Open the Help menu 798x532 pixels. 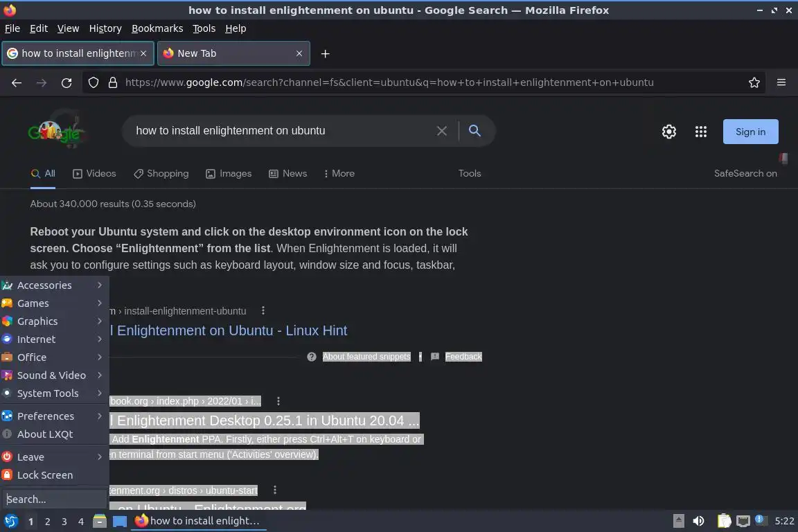(x=236, y=28)
